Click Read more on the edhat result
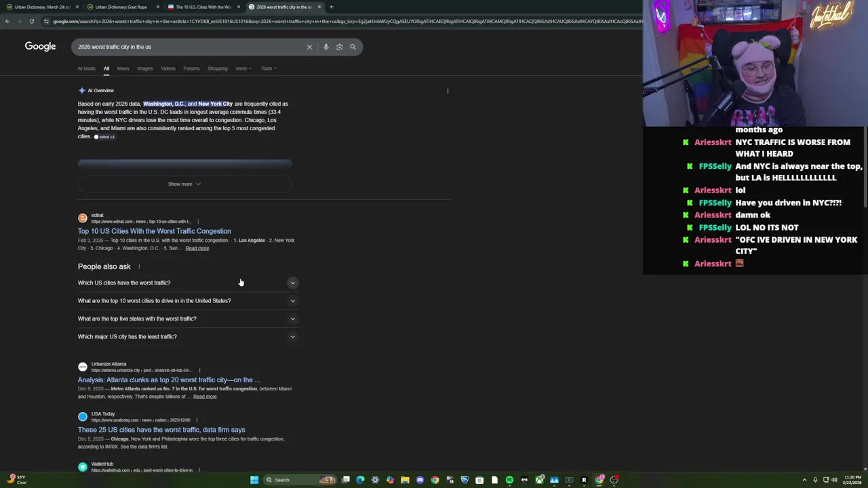The width and height of the screenshot is (868, 488). click(197, 248)
